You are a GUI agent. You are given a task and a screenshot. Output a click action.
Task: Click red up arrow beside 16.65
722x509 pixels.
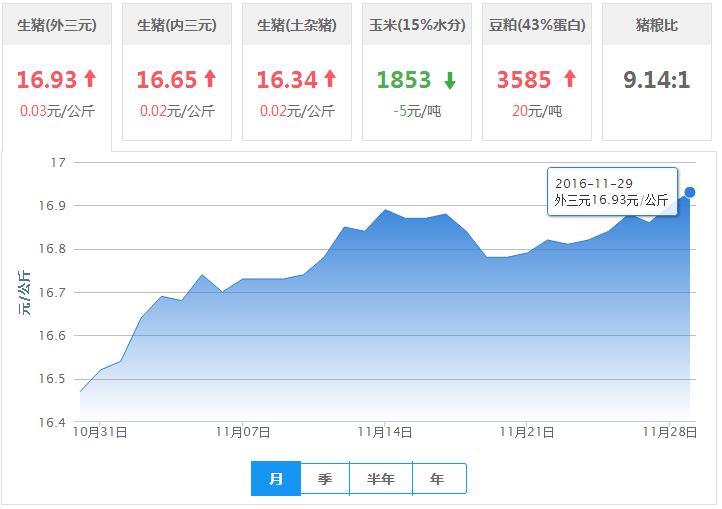(x=210, y=78)
